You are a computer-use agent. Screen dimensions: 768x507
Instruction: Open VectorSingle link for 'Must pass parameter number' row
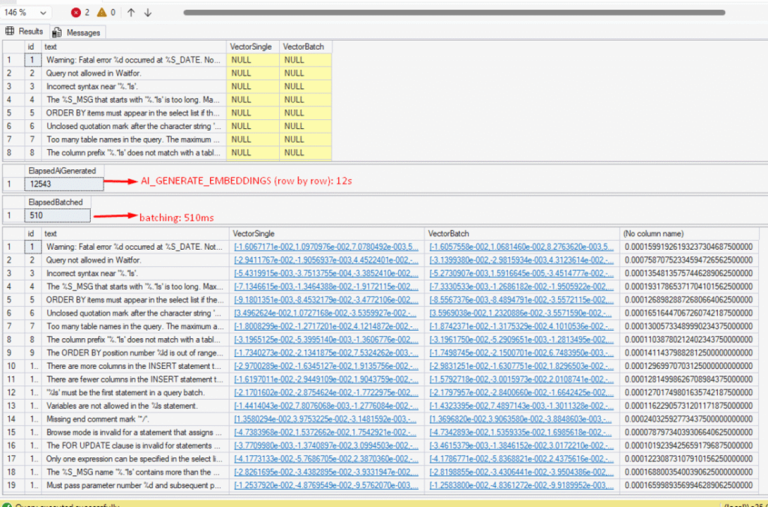(326, 485)
